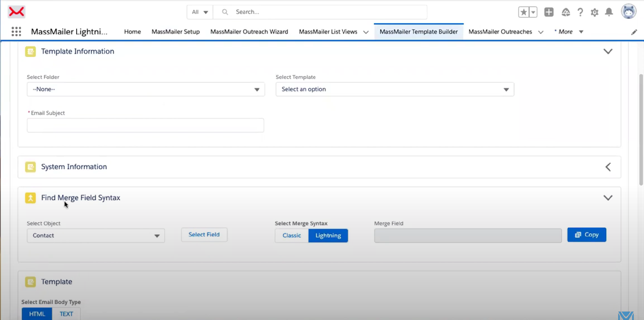644x320 pixels.
Task: Choose HTML email body type
Action: point(37,314)
